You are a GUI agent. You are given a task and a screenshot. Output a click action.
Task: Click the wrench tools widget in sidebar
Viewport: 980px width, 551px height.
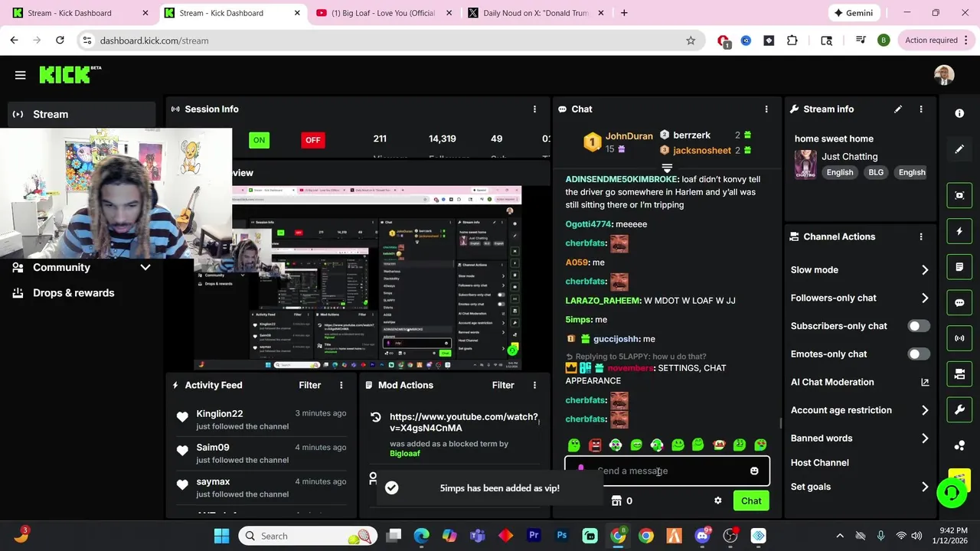959,409
